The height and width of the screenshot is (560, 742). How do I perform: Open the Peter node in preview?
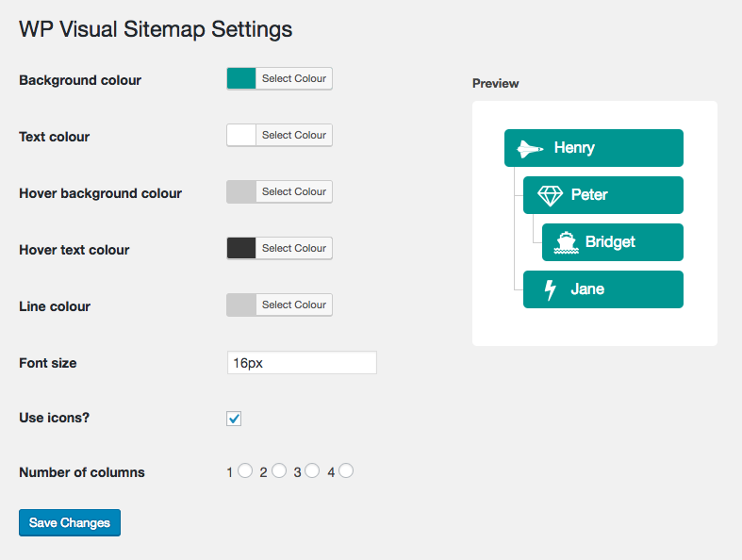pyautogui.click(x=603, y=195)
